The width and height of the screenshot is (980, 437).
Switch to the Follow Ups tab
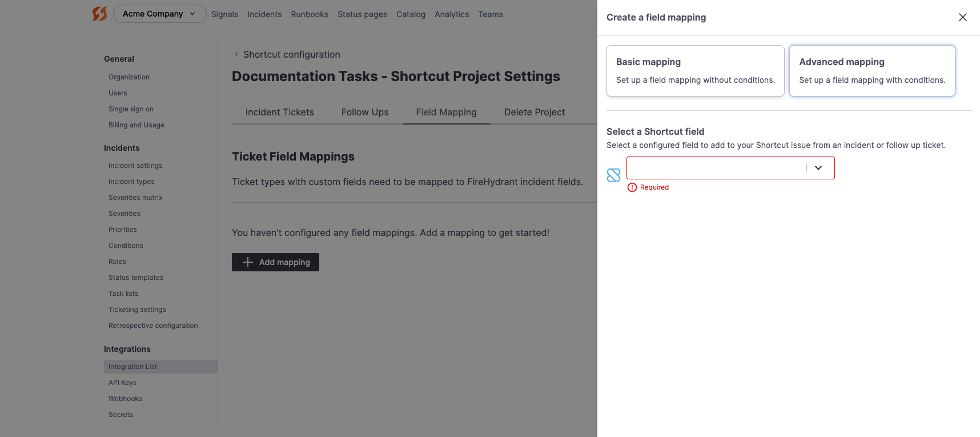coord(365,113)
